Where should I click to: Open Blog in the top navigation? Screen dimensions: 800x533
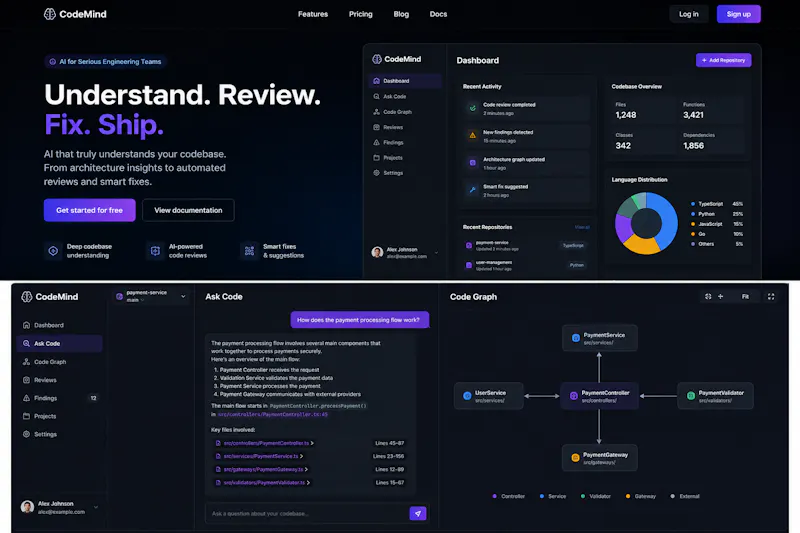click(401, 14)
